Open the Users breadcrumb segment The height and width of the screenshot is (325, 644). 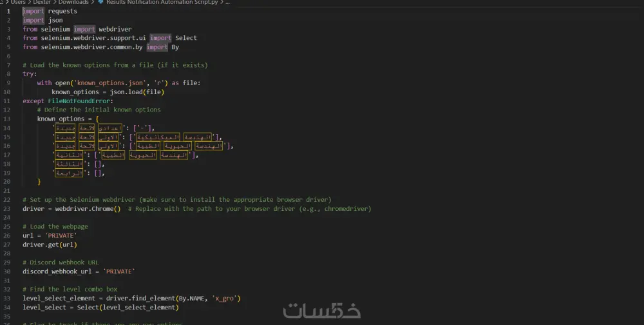pyautogui.click(x=18, y=2)
